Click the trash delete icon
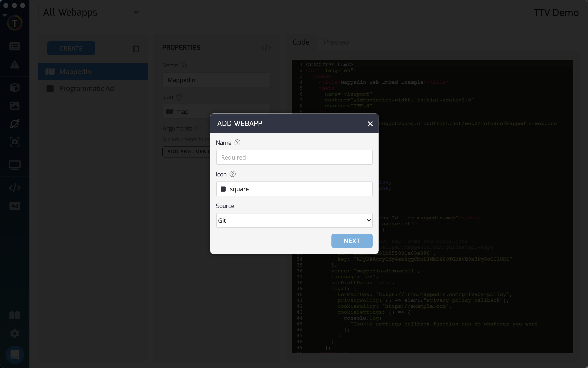 [136, 48]
